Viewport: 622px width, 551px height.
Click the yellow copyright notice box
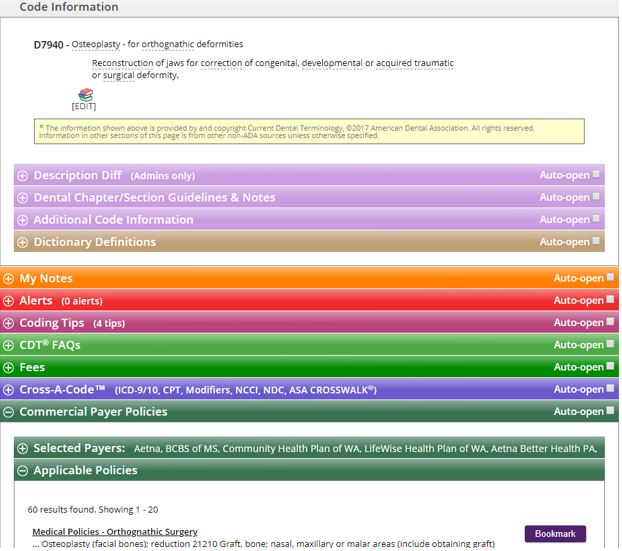point(309,131)
